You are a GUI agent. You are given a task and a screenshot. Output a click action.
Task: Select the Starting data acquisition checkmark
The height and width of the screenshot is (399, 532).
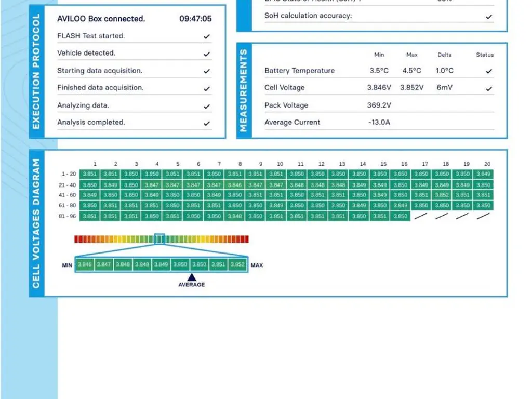pos(207,71)
